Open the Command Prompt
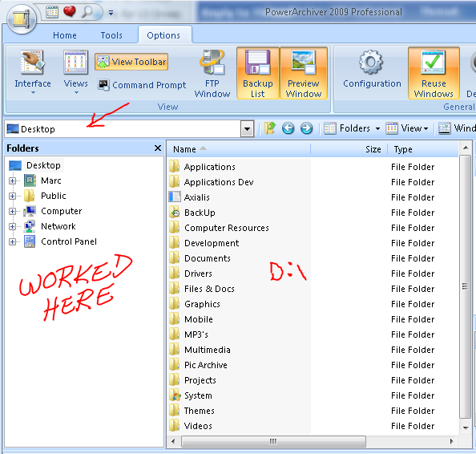The image size is (476, 454). (x=142, y=85)
